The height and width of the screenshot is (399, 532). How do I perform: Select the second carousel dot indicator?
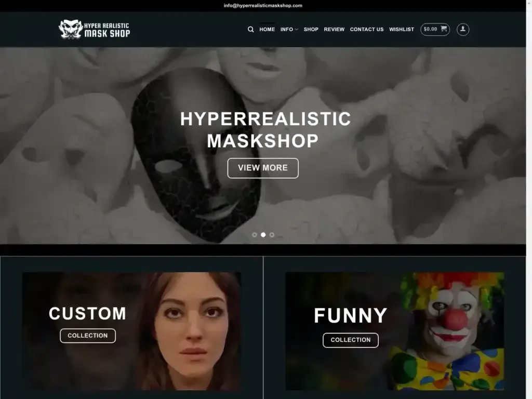263,235
